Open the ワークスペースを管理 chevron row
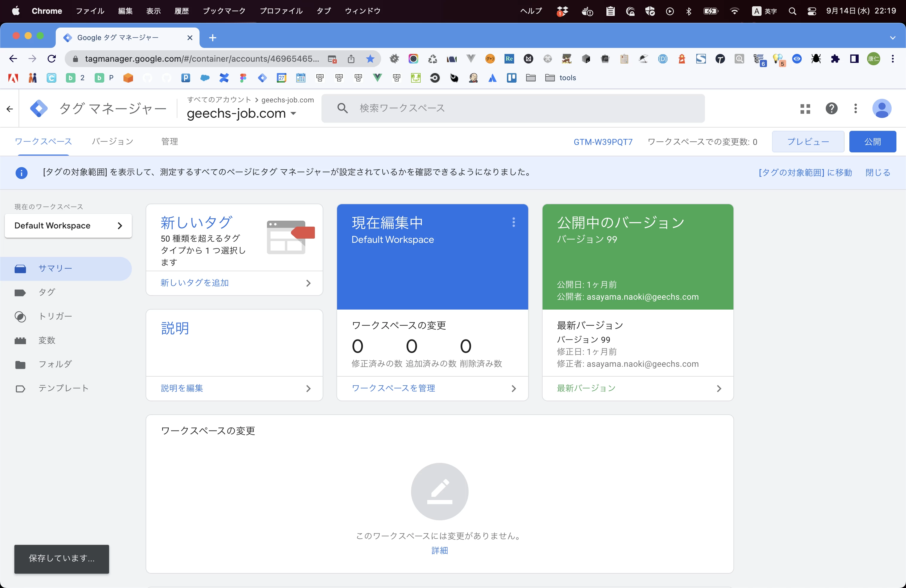This screenshot has height=588, width=906. click(432, 388)
